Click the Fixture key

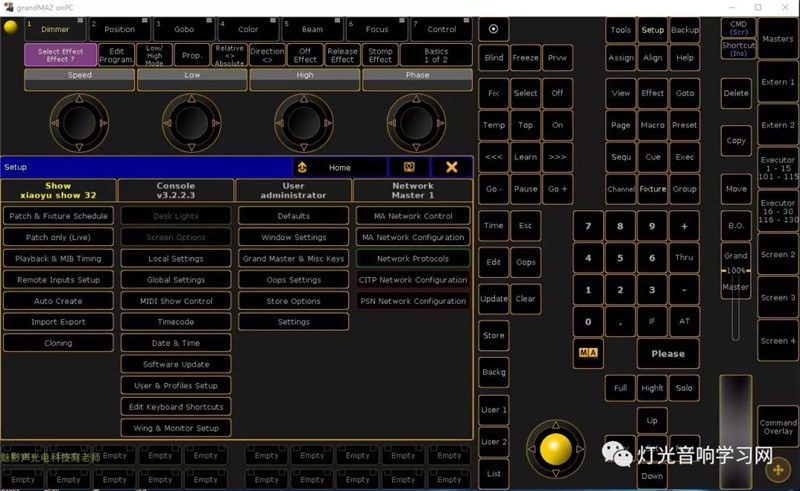[653, 189]
